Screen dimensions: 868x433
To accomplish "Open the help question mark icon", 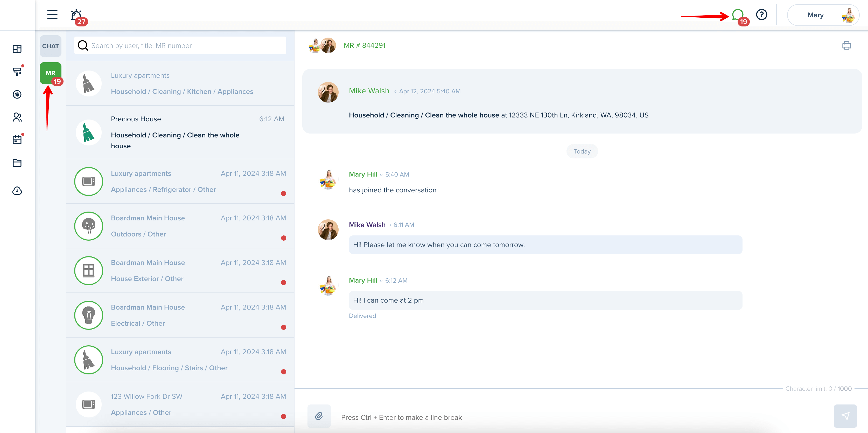I will coord(761,15).
